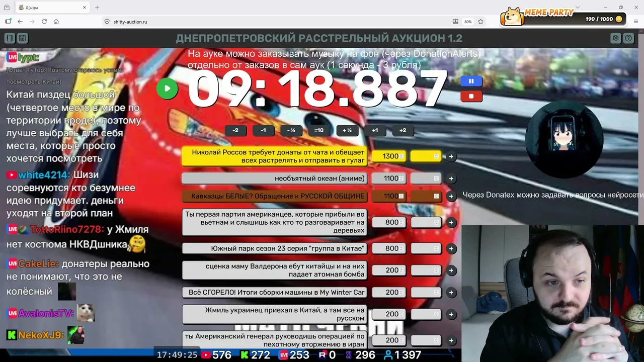This screenshot has width=644, height=362.
Task: Edit the 200 amount for 'сценка маму Валдерона'
Action: [x=388, y=270]
